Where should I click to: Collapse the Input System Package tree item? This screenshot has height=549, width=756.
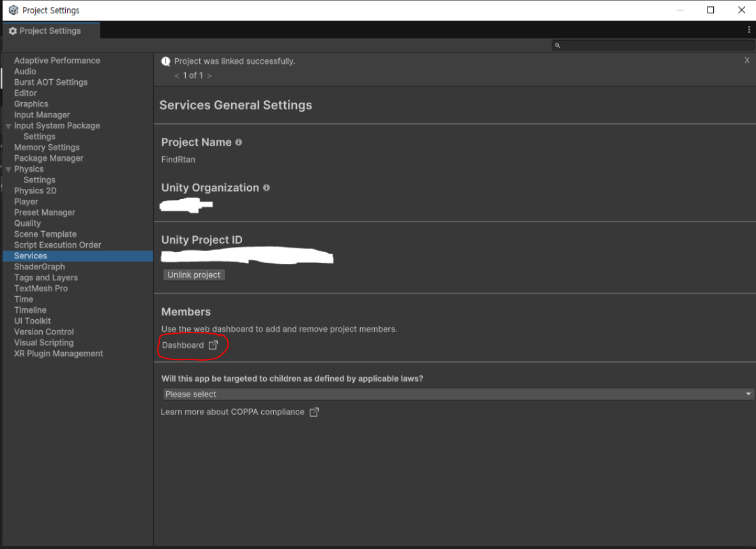pos(8,126)
